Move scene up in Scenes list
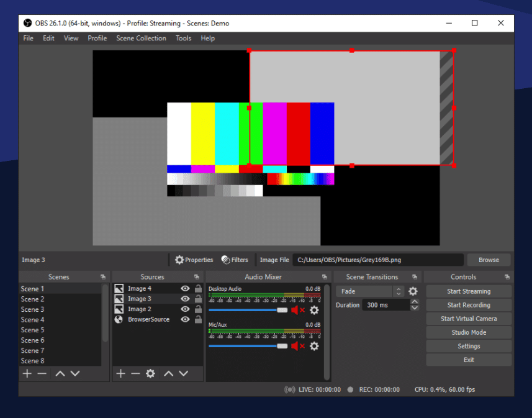 (x=60, y=373)
